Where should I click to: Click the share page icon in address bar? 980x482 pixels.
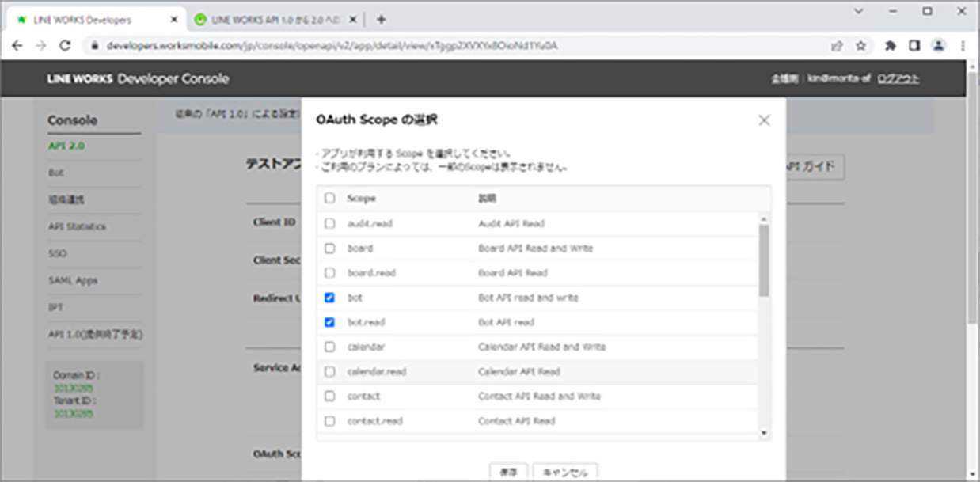pyautogui.click(x=837, y=46)
